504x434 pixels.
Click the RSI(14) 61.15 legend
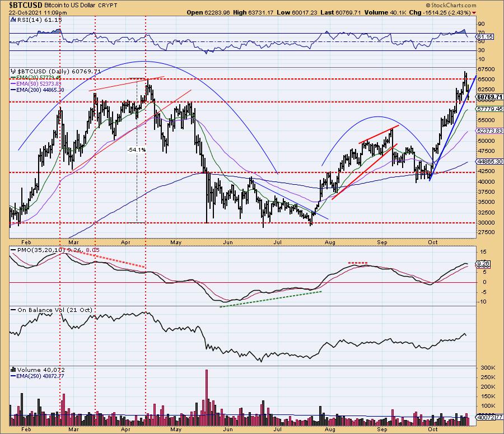coord(39,20)
